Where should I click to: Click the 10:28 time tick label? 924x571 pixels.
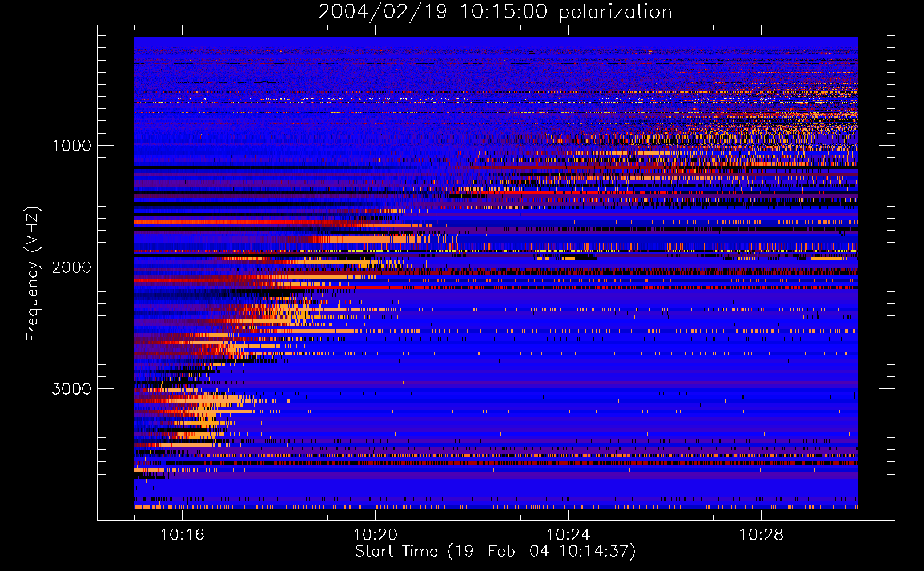[761, 535]
